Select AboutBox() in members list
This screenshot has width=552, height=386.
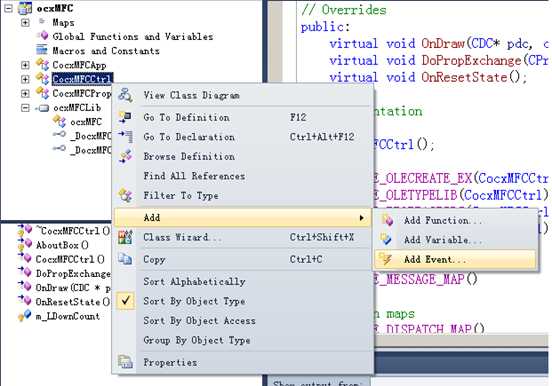point(62,245)
